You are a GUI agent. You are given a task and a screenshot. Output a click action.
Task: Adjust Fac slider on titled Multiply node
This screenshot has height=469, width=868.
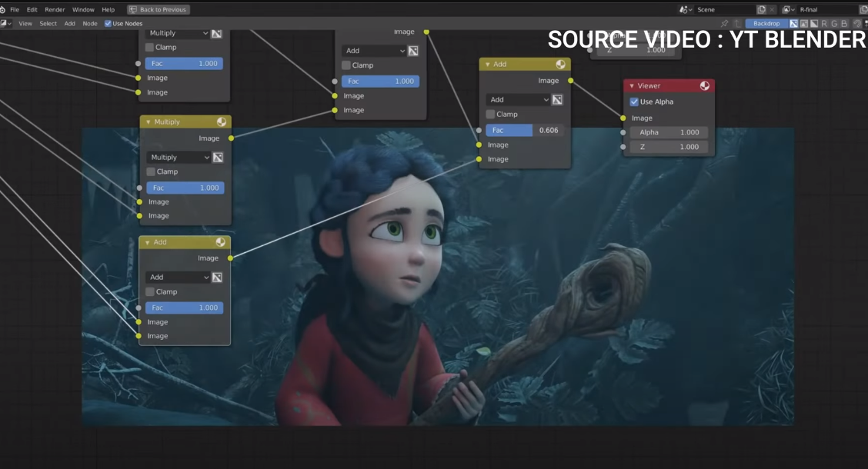[x=185, y=188]
